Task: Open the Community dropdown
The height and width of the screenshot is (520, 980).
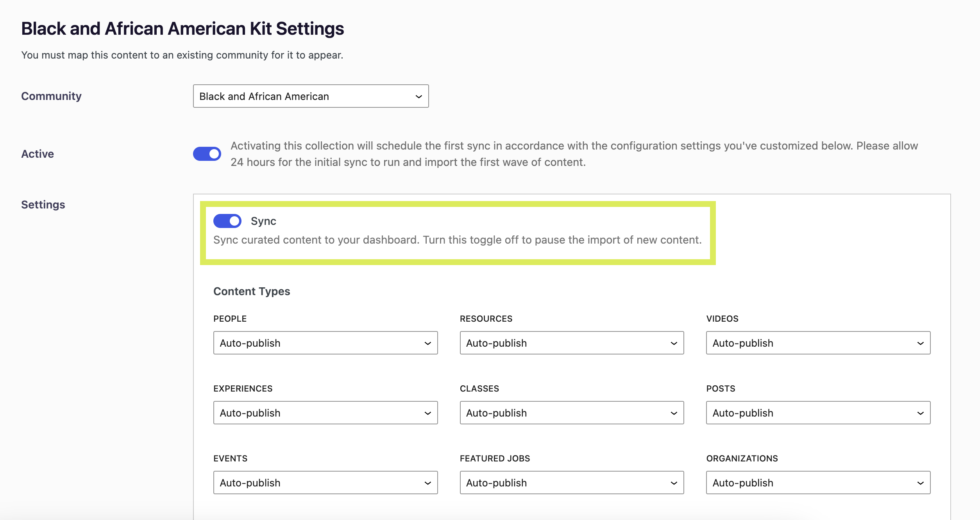Action: [x=310, y=96]
